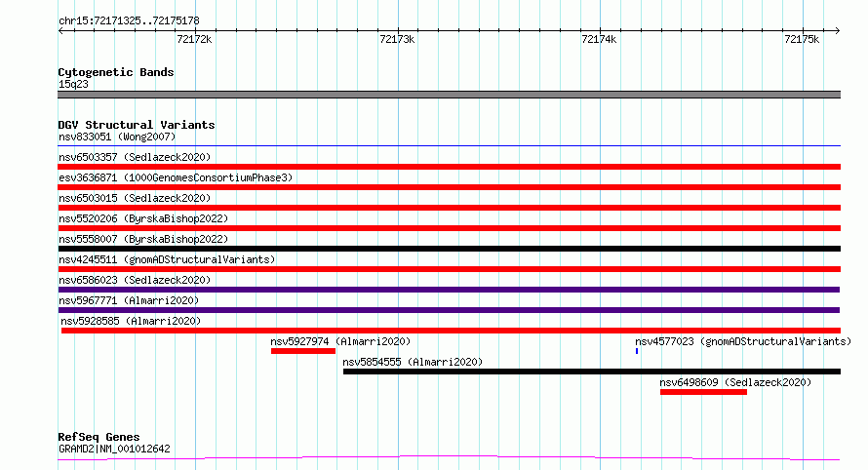
Task: Click the red esv3636871 variant bar
Action: (449, 187)
